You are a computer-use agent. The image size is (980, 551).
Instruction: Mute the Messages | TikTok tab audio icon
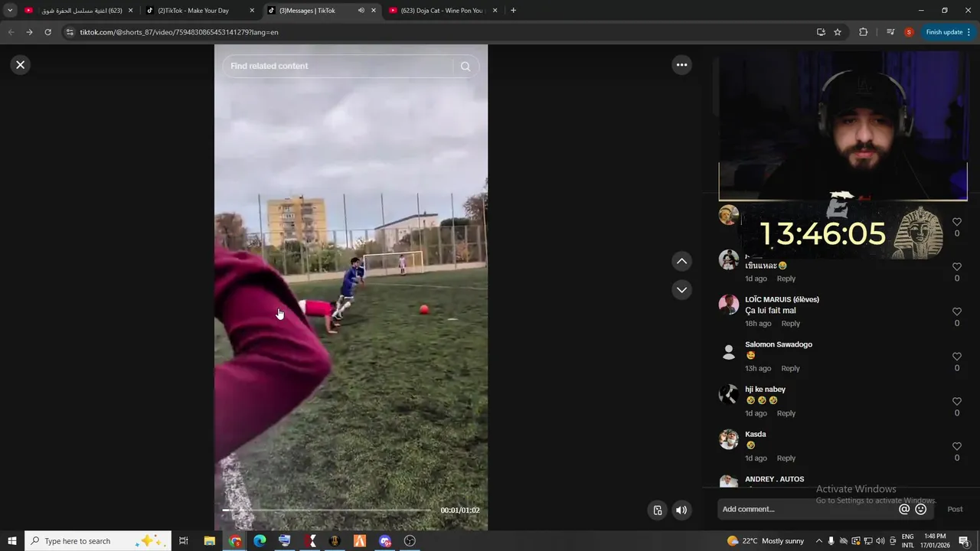click(361, 11)
